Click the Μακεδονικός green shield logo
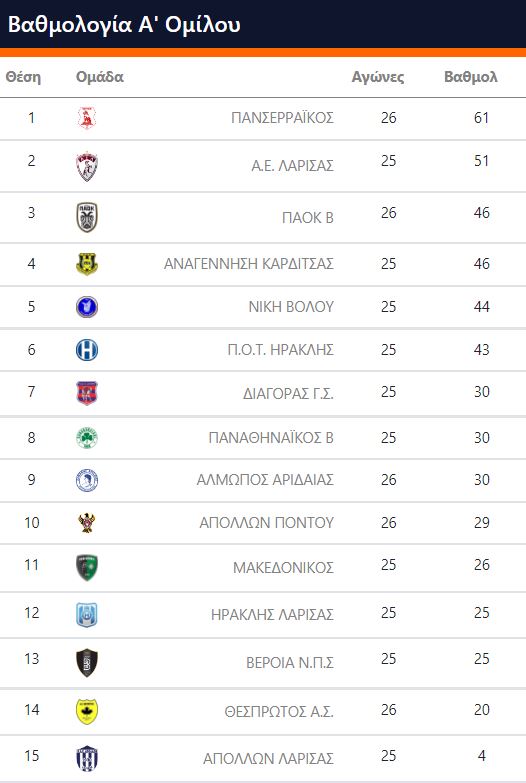This screenshot has height=783, width=526. tap(86, 567)
